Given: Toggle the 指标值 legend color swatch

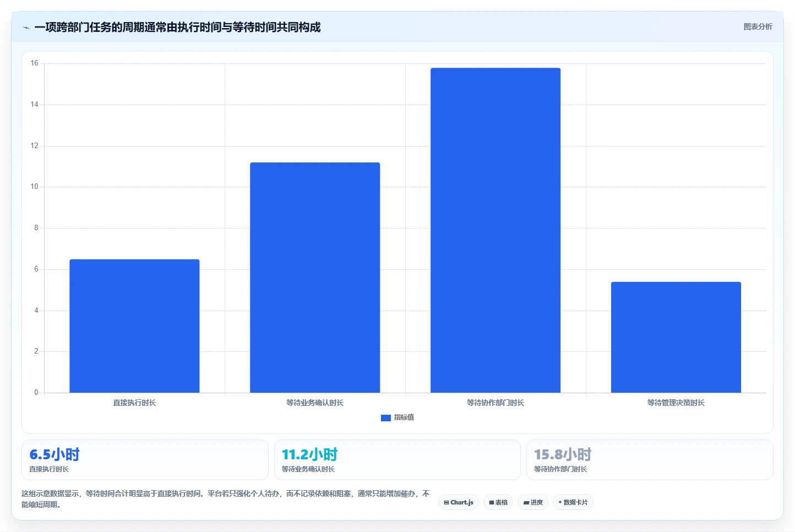Looking at the screenshot, I should pos(386,418).
